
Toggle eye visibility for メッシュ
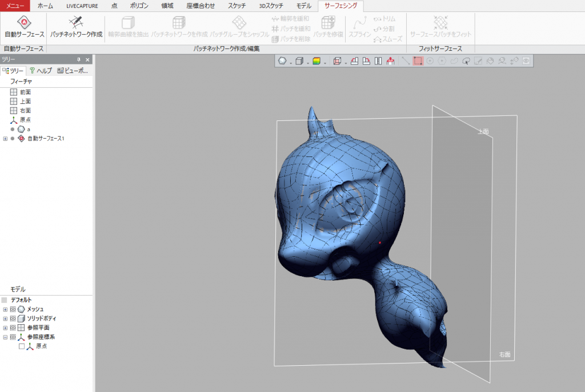(13, 309)
